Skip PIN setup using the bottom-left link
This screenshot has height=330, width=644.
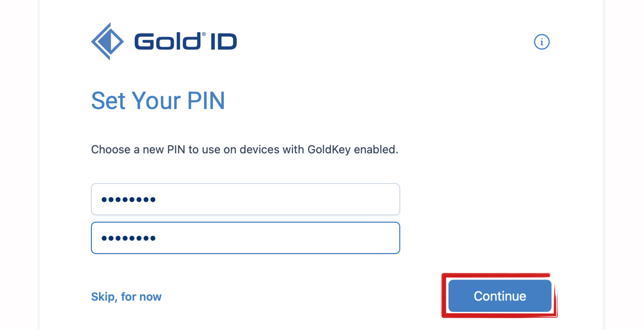[126, 297]
